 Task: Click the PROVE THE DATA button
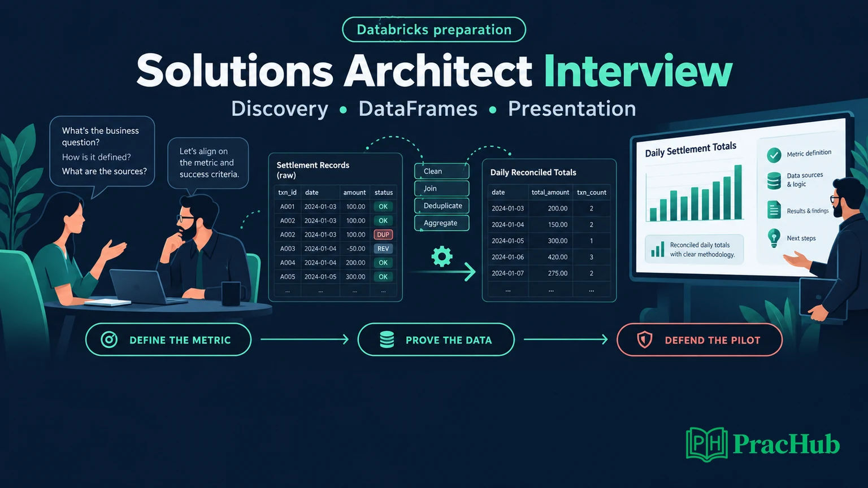[436, 339]
